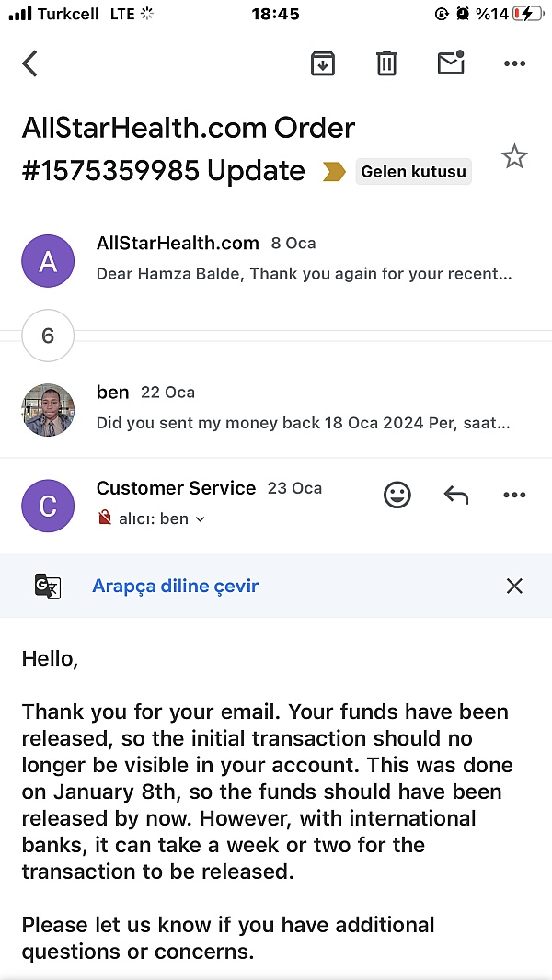Delete the conversation with trash icon

click(386, 63)
